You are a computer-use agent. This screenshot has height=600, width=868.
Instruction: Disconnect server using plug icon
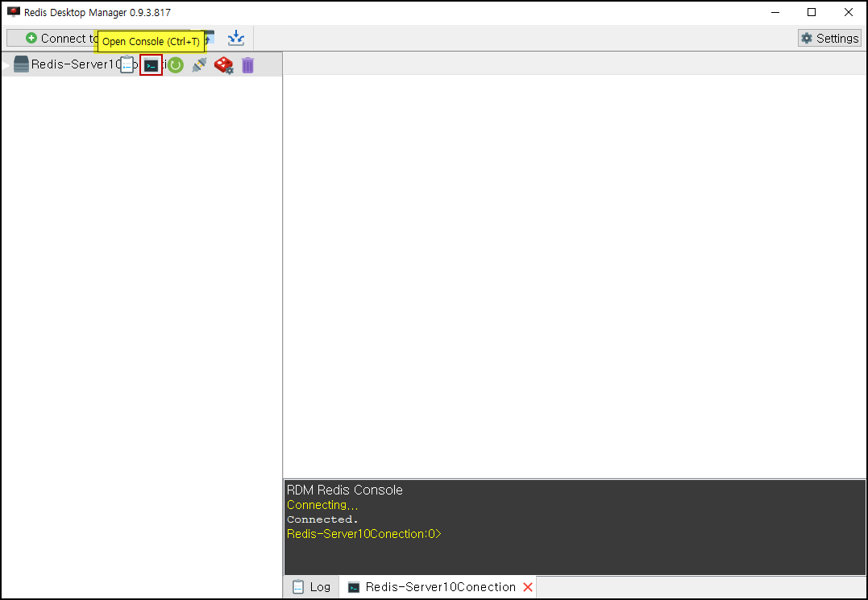199,65
